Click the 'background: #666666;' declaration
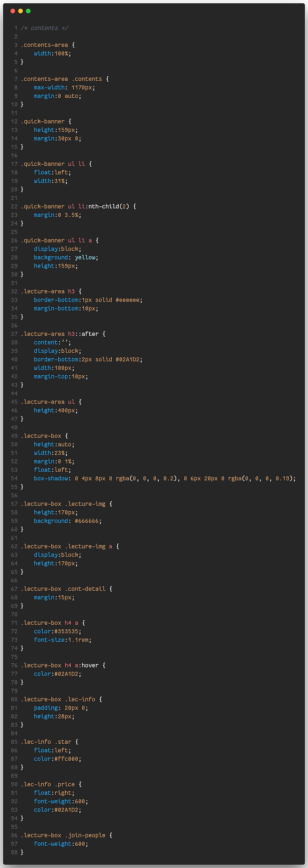This screenshot has height=868, width=308. pos(68,521)
